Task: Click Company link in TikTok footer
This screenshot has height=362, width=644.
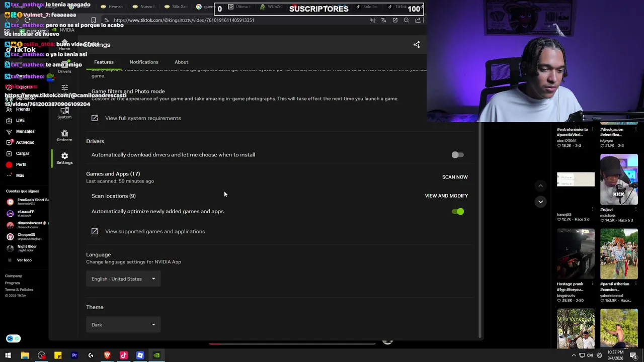Action: point(14,276)
